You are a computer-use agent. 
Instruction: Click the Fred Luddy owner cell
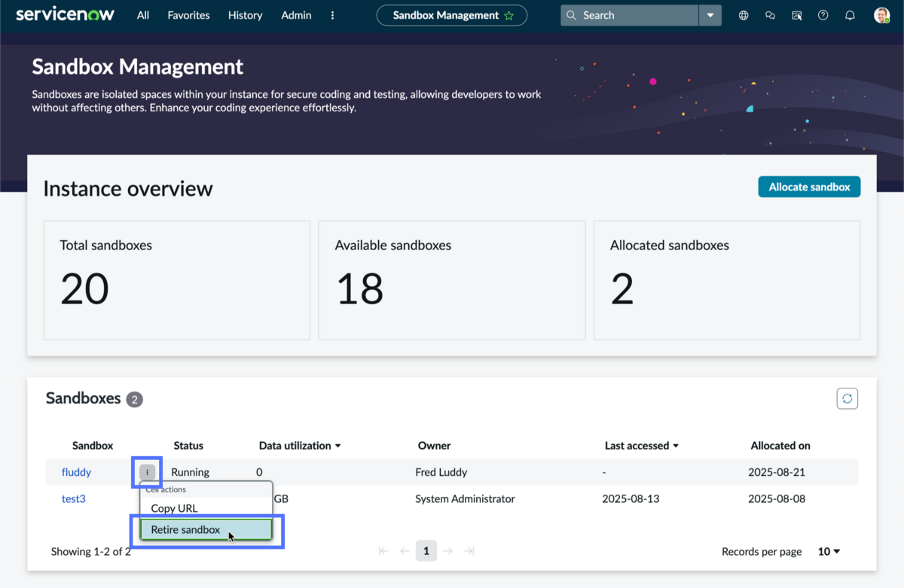click(441, 472)
